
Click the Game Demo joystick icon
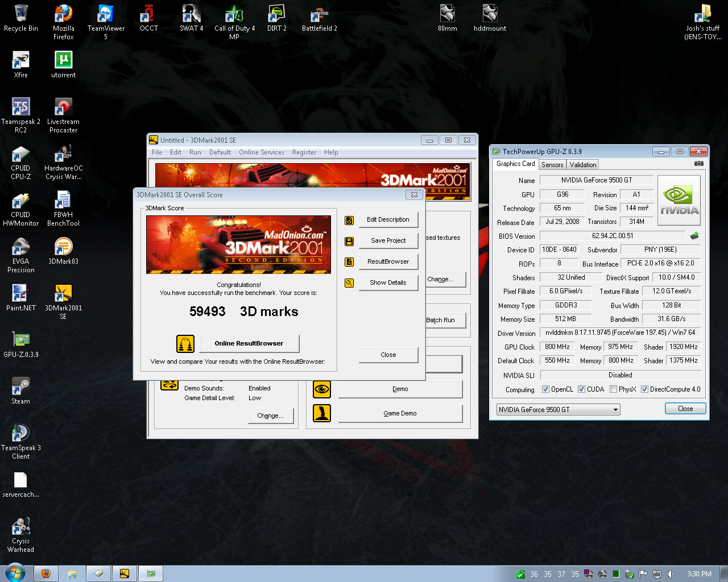pos(322,413)
